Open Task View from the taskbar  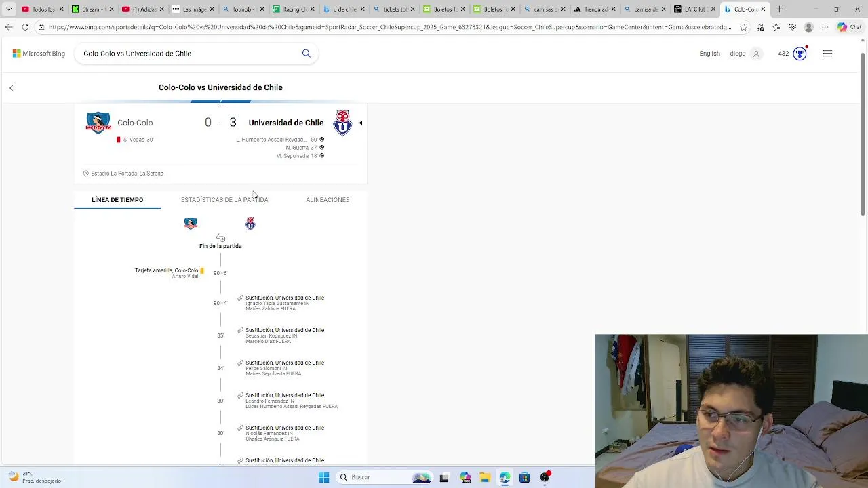click(x=444, y=477)
